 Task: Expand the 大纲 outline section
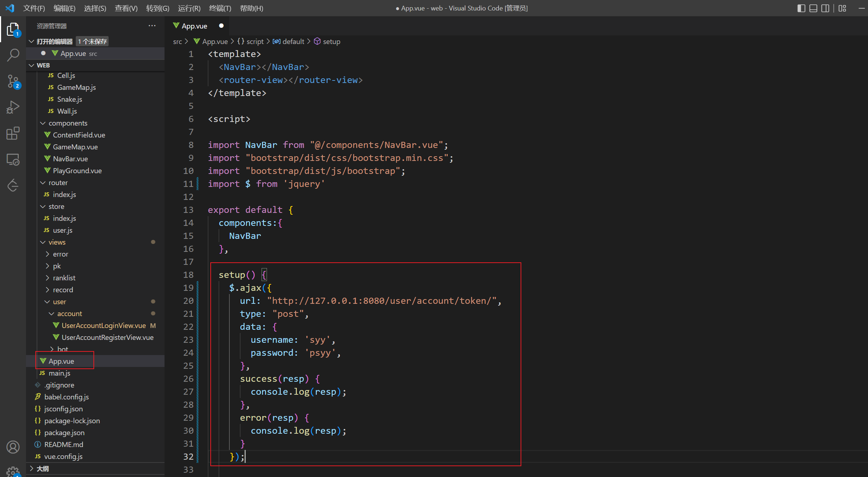click(x=42, y=468)
